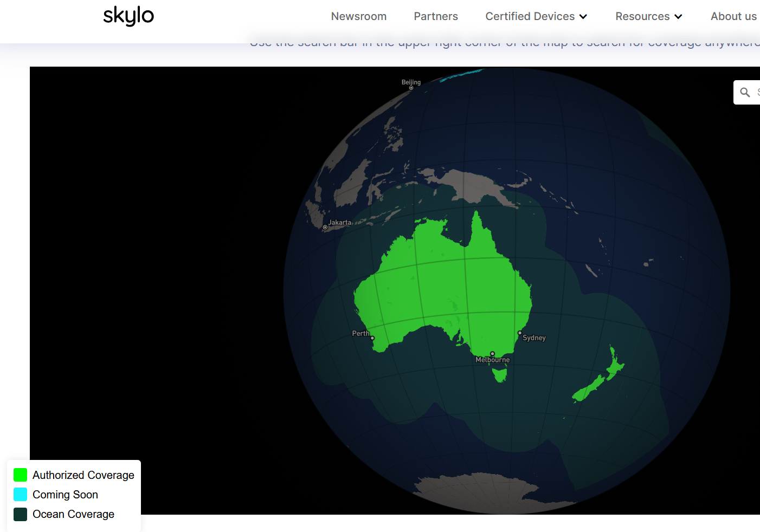Click the map search input field

757,93
